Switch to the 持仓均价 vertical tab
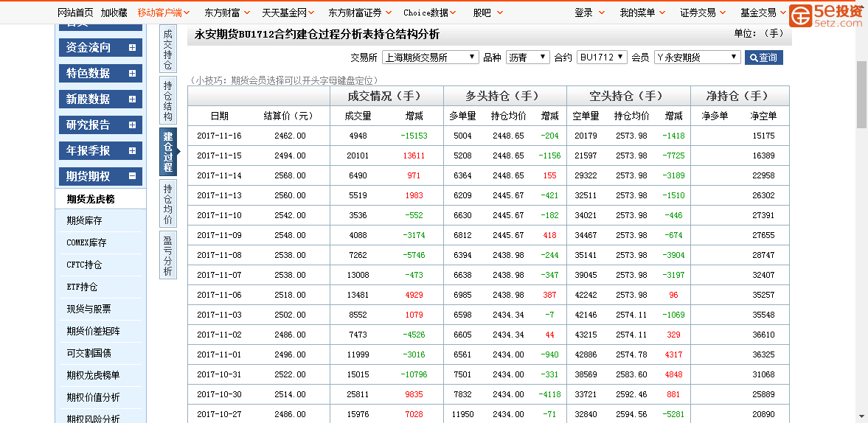Screen dimensions: 868x423 click(x=167, y=204)
